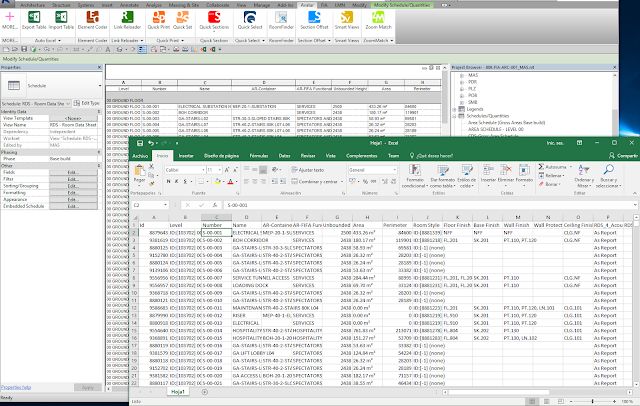Click Import Table icon in Revit ribbon
The height and width of the screenshot is (406, 640).
[x=61, y=20]
